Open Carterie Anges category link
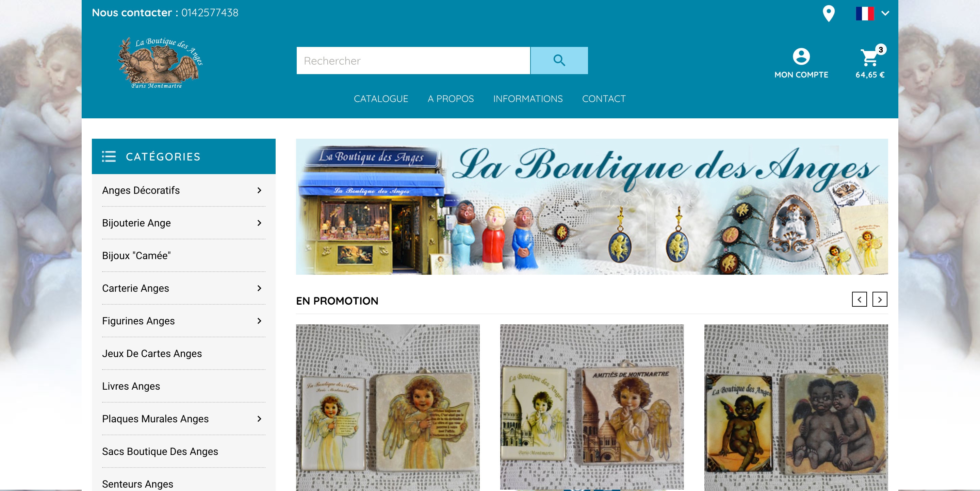 135,288
